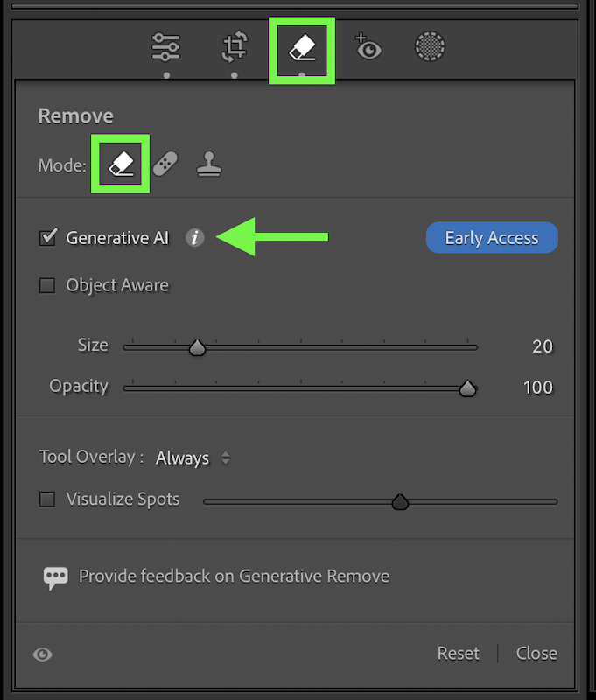
Task: Uncheck the Generative AI checkbox
Action: pyautogui.click(x=48, y=237)
